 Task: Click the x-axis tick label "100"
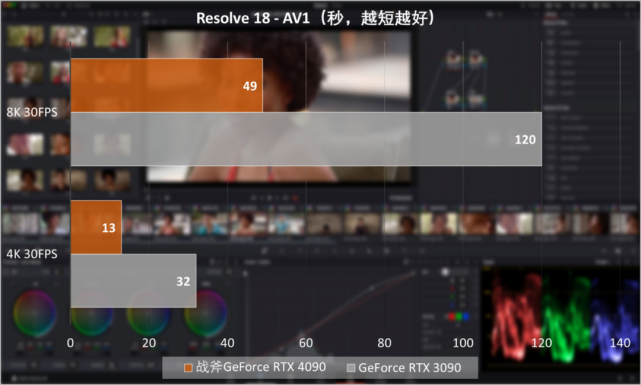[463, 342]
